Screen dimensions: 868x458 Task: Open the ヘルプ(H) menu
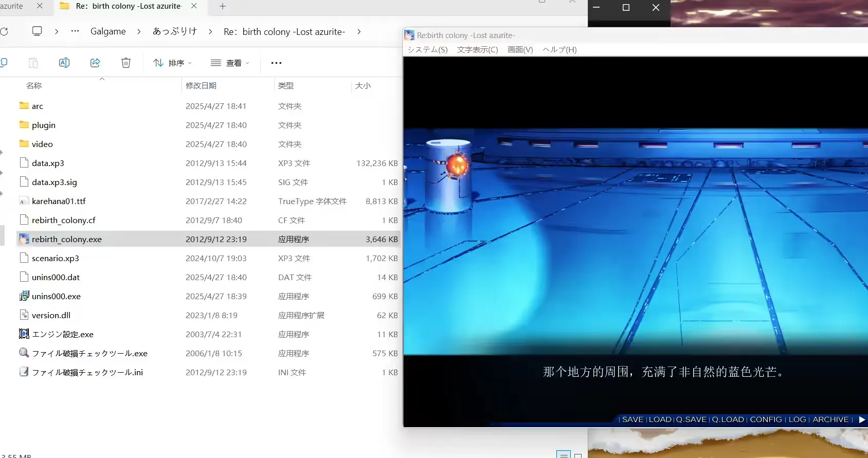(x=559, y=49)
